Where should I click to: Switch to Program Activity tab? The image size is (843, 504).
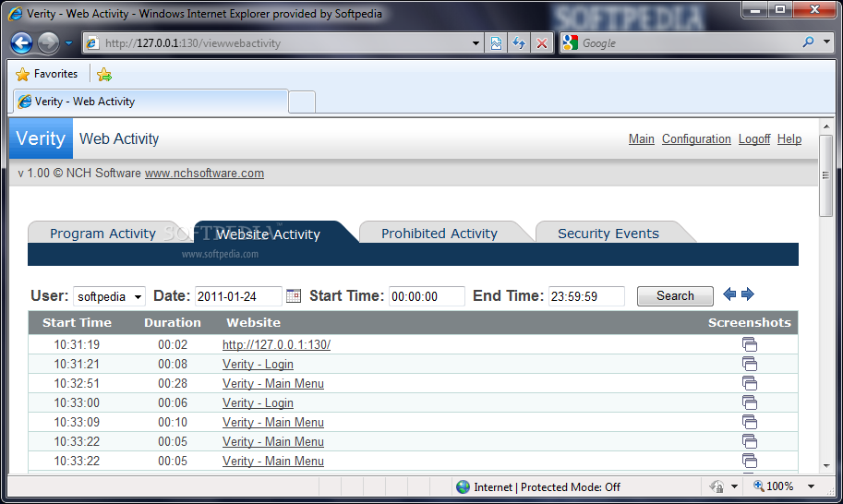click(x=102, y=234)
